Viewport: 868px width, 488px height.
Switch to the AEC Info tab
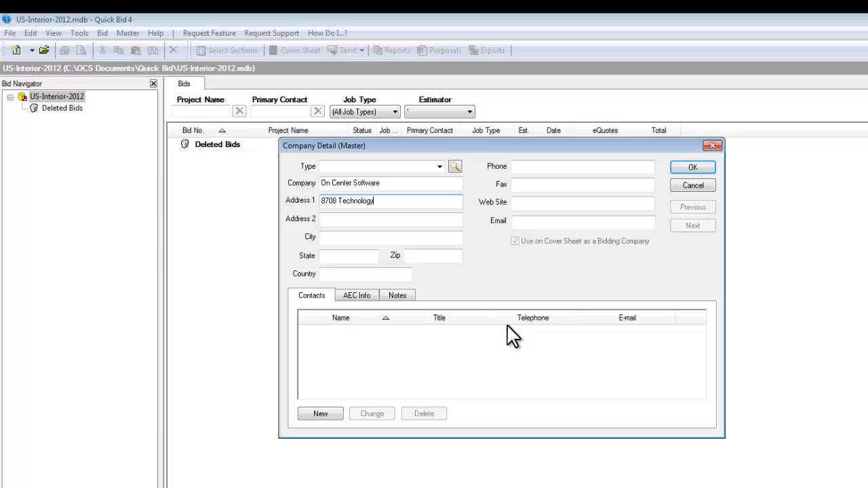click(x=357, y=296)
